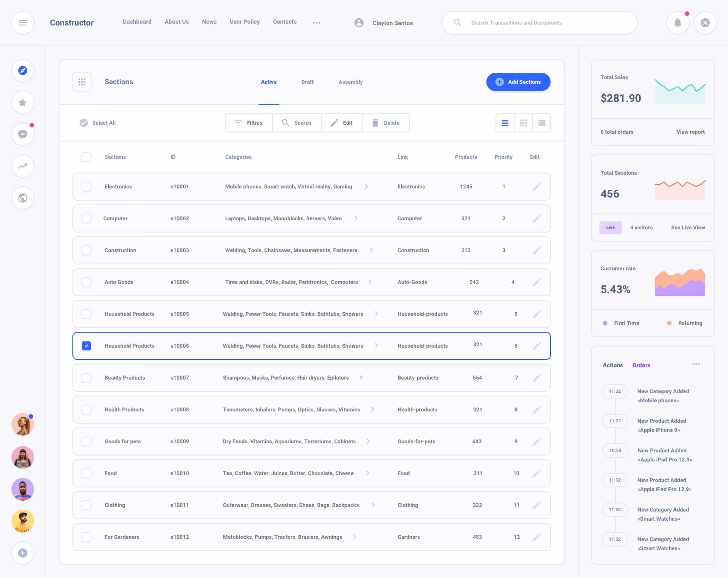Viewport: 728px width, 578px height.
Task: Open See Live View link
Action: pyautogui.click(x=688, y=228)
